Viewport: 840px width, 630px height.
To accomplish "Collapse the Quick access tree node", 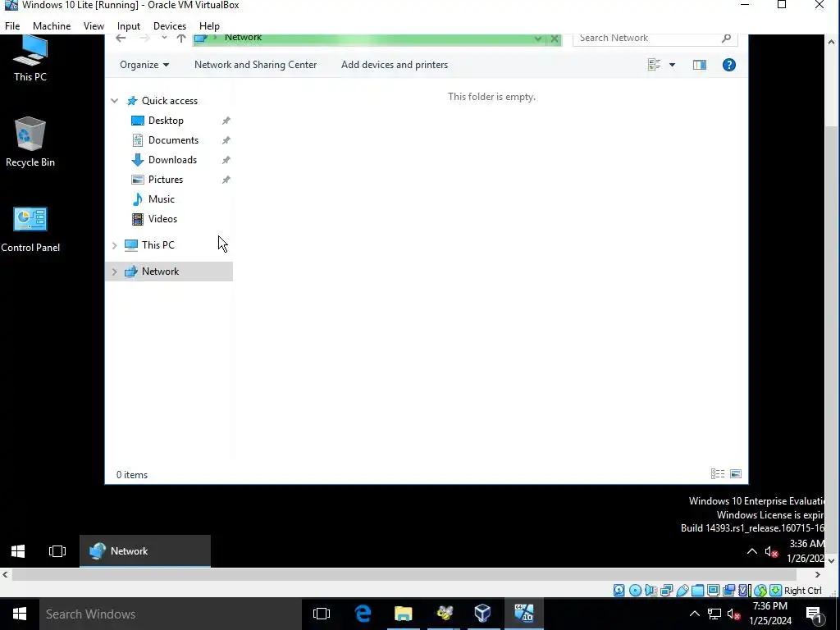I will coord(114,101).
